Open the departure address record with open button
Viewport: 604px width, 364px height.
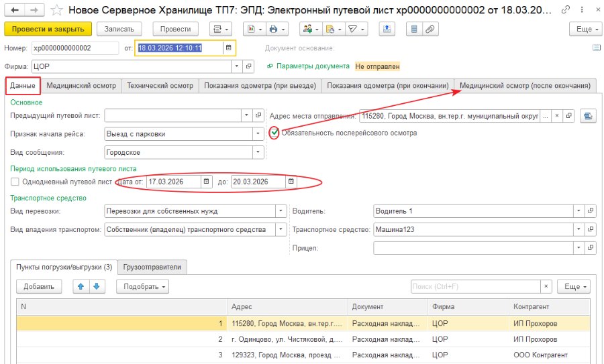coord(568,115)
